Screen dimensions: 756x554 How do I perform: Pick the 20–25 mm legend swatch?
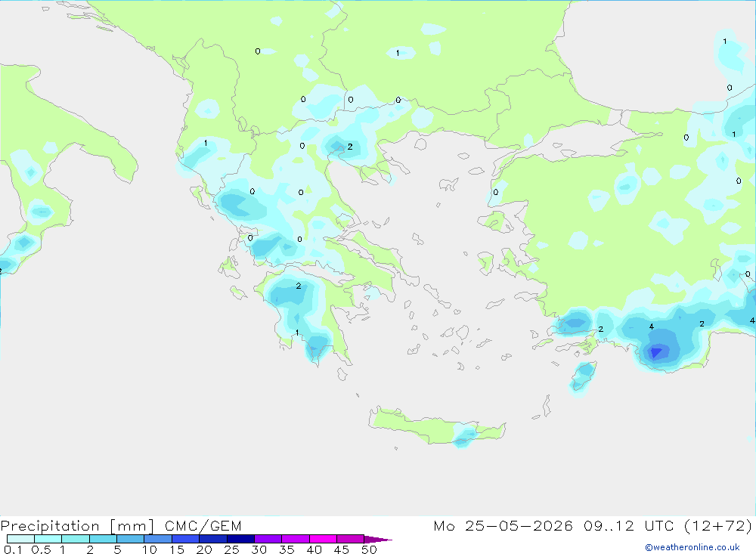click(x=212, y=539)
